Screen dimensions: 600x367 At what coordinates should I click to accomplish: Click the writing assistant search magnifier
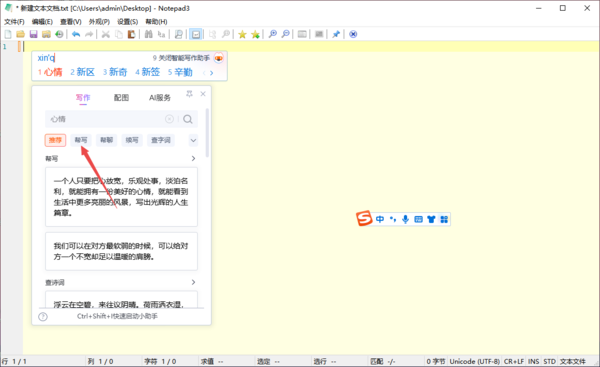click(x=188, y=119)
